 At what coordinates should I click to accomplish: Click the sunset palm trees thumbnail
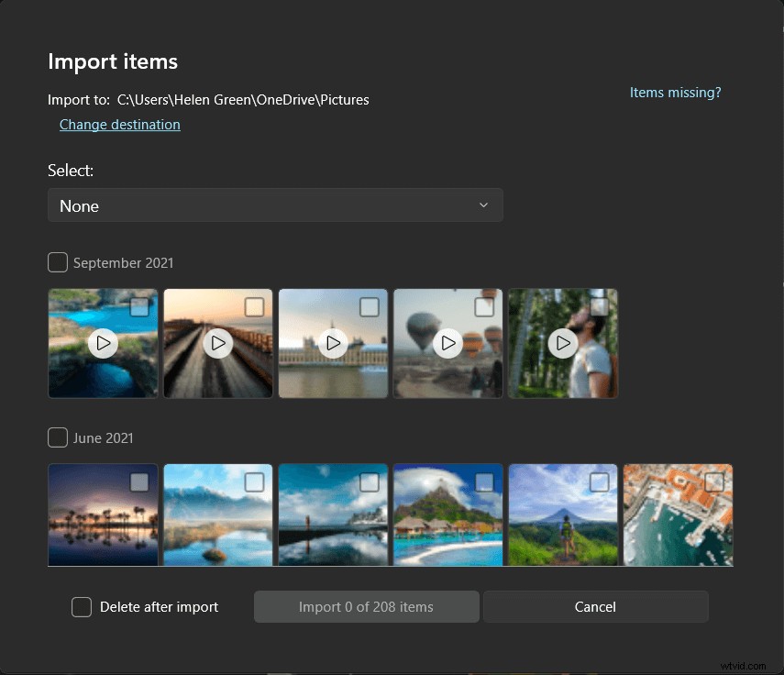pyautogui.click(x=103, y=515)
